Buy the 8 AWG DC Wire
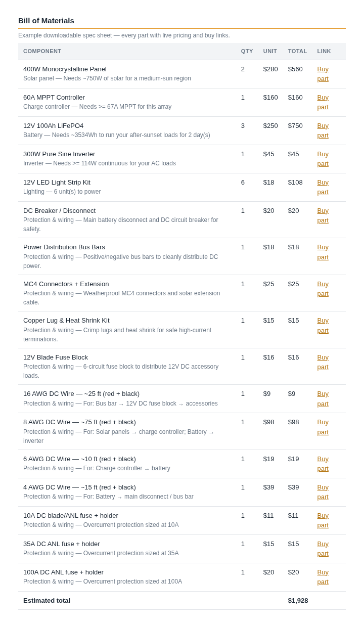 (323, 427)
